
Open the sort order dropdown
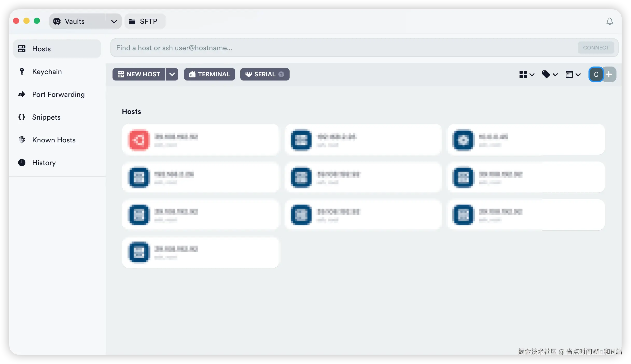coord(573,75)
